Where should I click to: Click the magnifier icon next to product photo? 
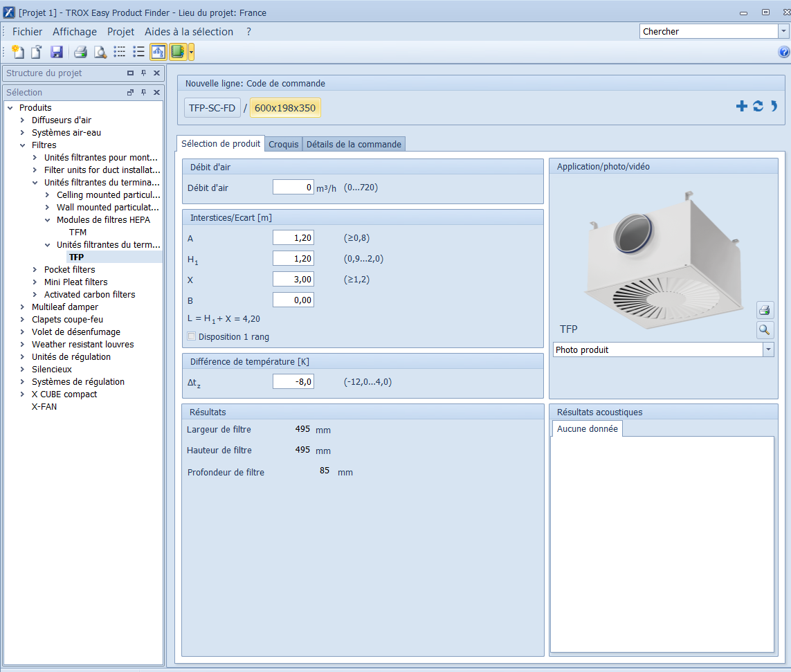coord(764,330)
